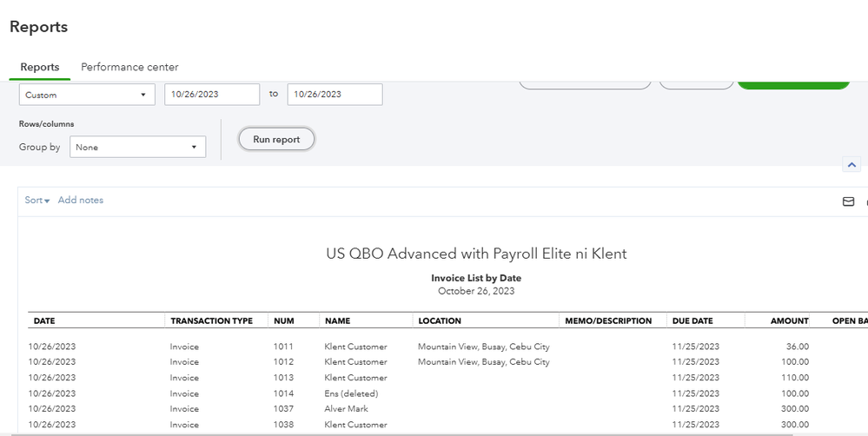This screenshot has width=868, height=436.
Task: Click the end date input field
Action: (335, 95)
